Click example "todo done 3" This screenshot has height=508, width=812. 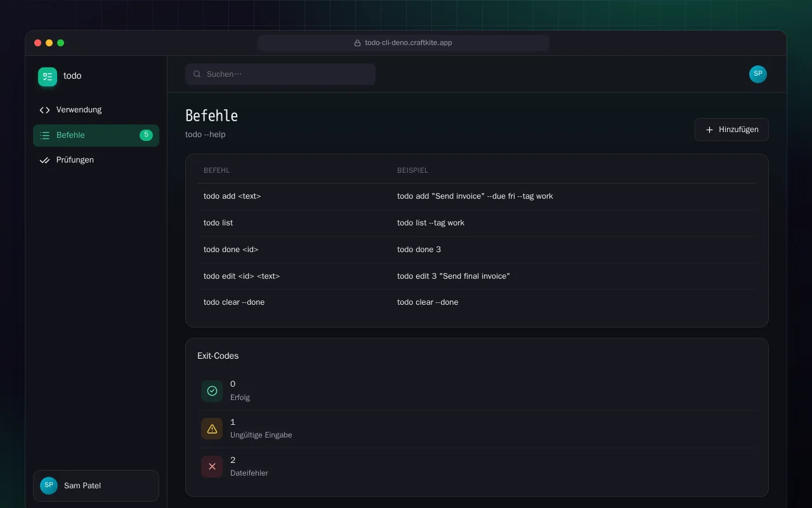tap(419, 250)
